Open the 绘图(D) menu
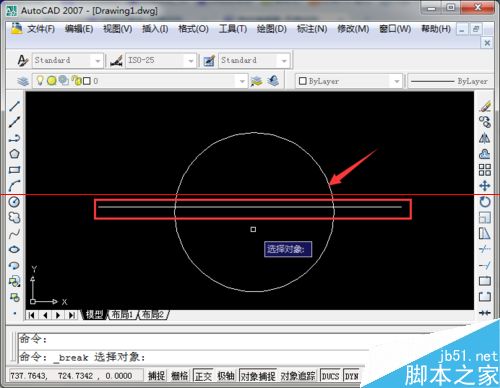The image size is (500, 388). click(x=272, y=29)
